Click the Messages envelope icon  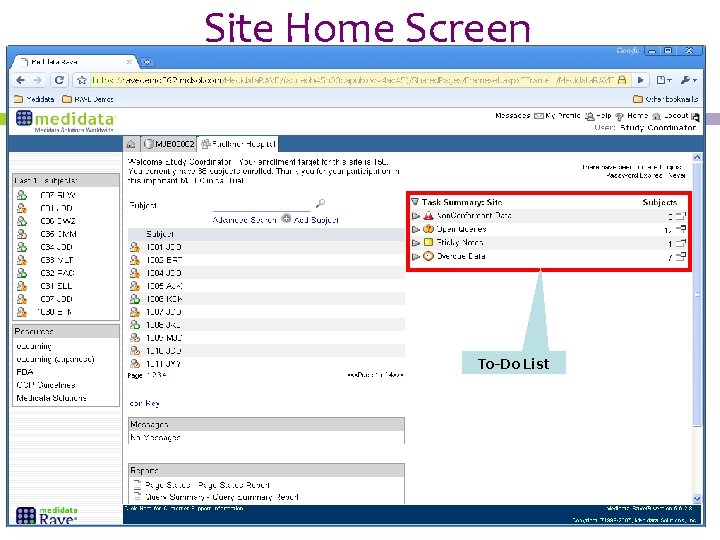coord(539,116)
